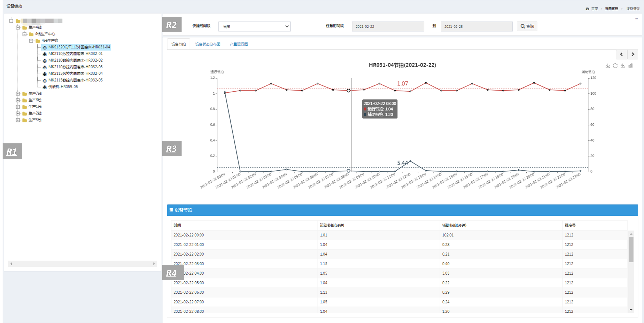This screenshot has width=644, height=323.
Task: Click 设备绩效 breadcrumb item
Action: point(633,9)
